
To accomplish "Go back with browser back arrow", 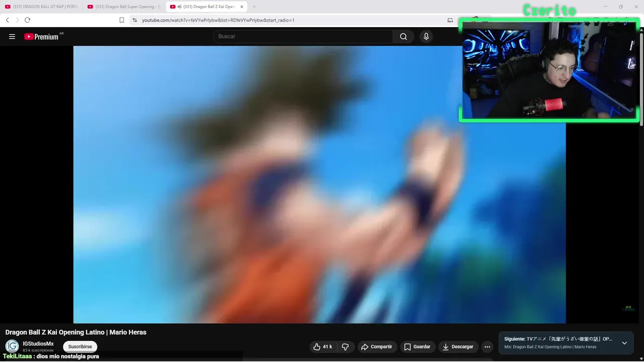I will pos(7,20).
